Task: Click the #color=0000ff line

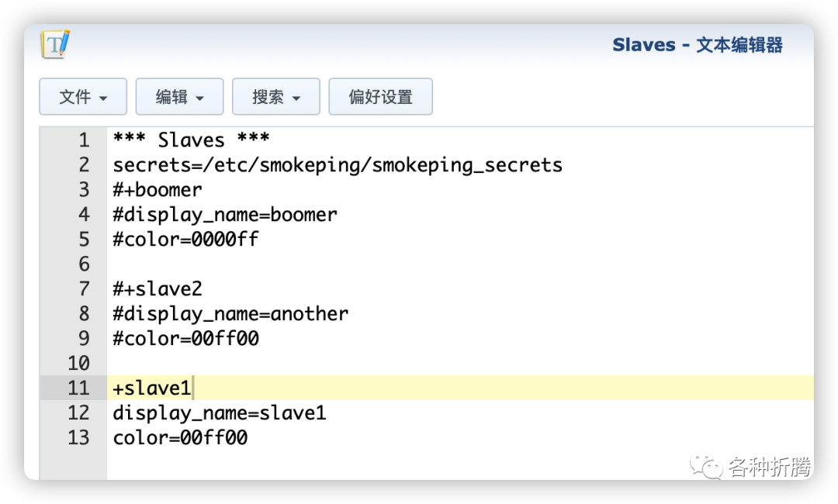Action: 185,239
